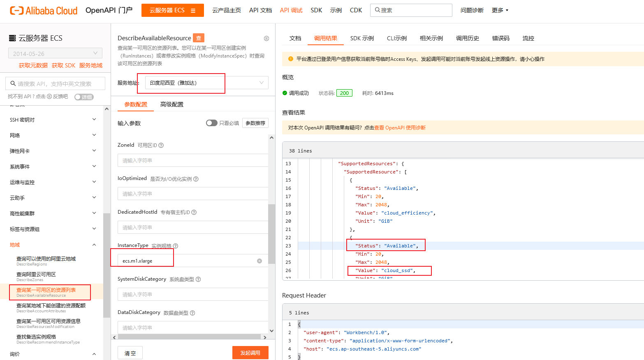The height and width of the screenshot is (360, 644).
Task: Collapse the 地域 category
Action: (94, 245)
